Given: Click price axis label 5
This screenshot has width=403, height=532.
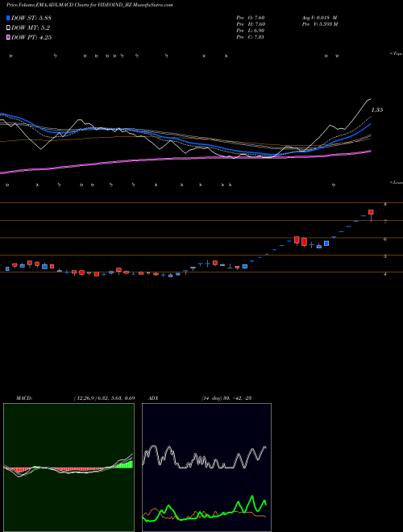Looking at the screenshot, I should point(385,256).
